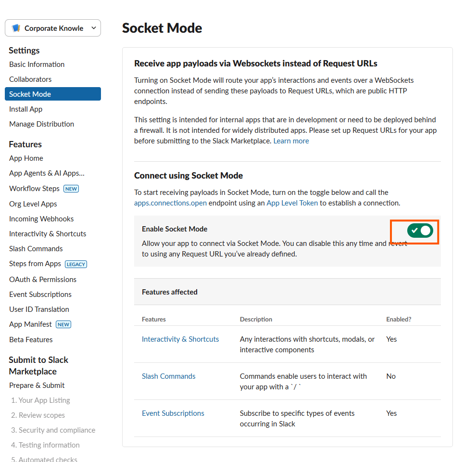Image resolution: width=476 pixels, height=462 pixels.
Task: Open the App Level Token link
Action: pyautogui.click(x=292, y=203)
